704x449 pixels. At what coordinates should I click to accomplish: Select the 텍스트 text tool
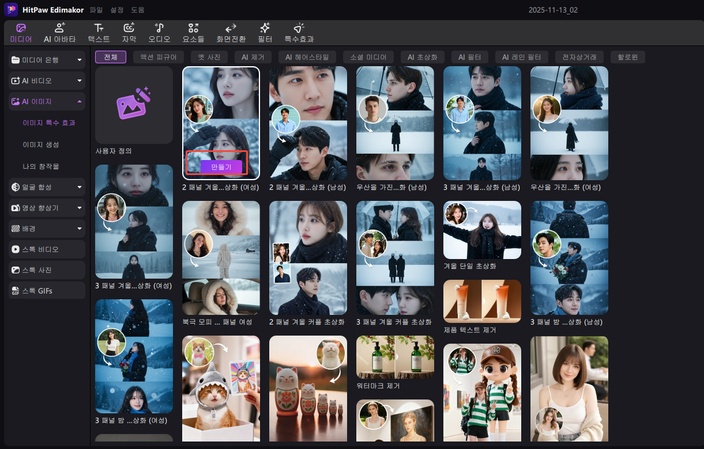99,31
